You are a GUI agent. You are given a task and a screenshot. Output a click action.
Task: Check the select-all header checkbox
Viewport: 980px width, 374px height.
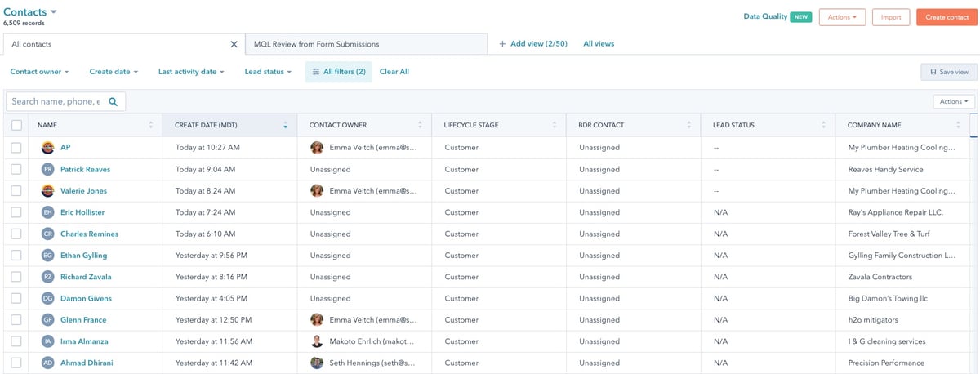16,125
